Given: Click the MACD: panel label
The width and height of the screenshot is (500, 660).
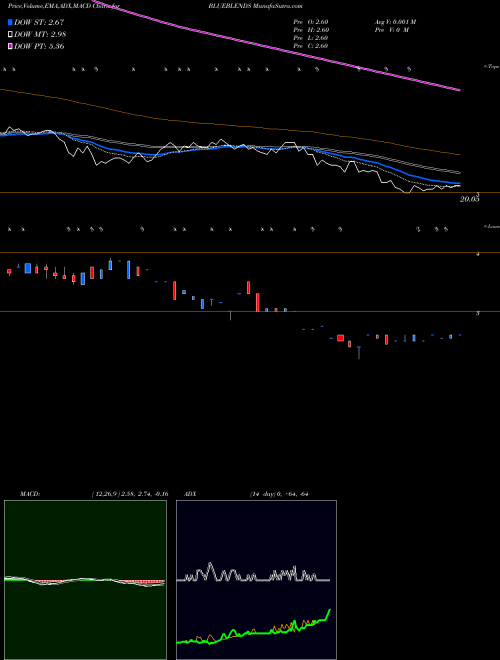Looking at the screenshot, I should [30, 494].
